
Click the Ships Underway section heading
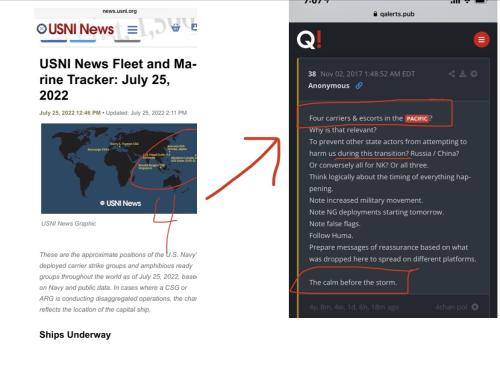point(75,335)
